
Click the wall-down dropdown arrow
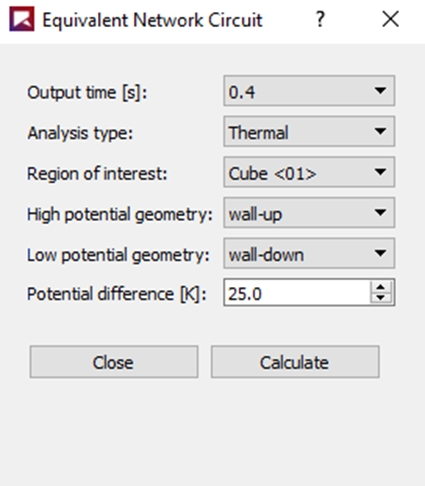[x=380, y=253]
